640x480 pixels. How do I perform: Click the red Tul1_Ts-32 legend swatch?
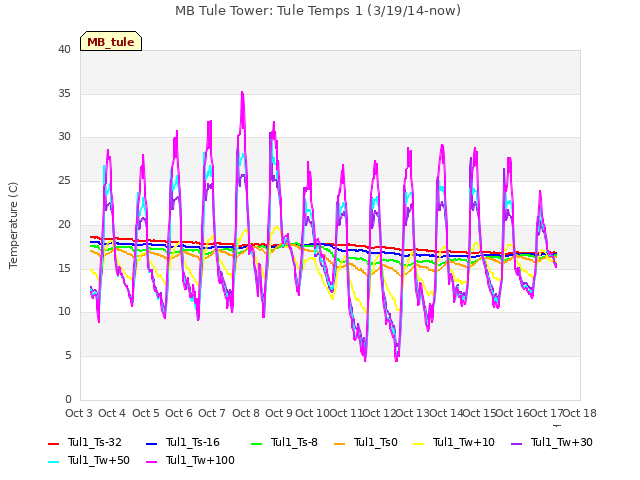(53, 443)
